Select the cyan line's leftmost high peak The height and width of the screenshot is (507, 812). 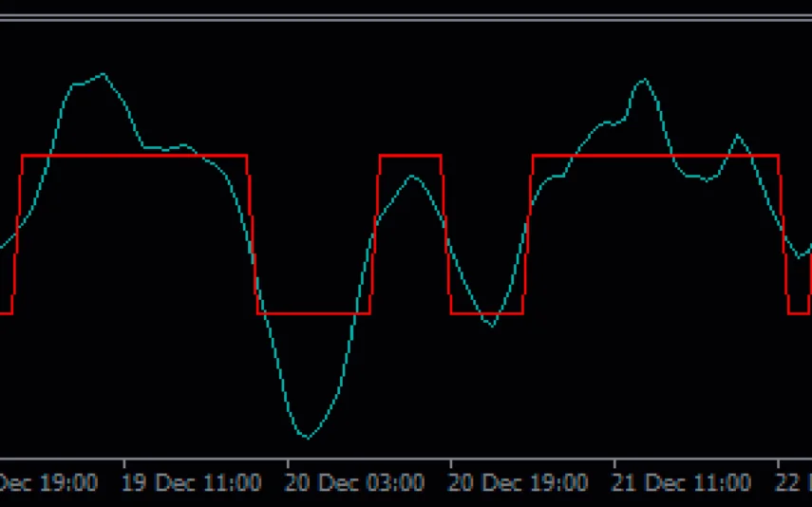[102, 74]
